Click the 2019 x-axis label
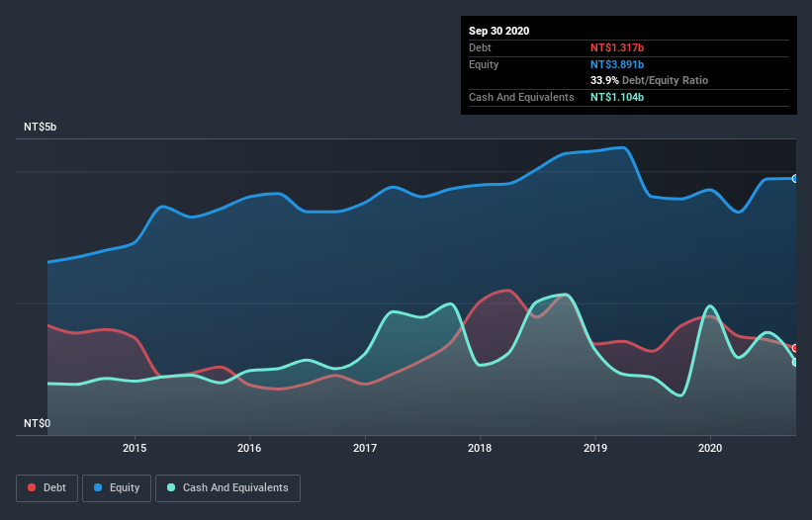The height and width of the screenshot is (520, 812). pos(595,448)
